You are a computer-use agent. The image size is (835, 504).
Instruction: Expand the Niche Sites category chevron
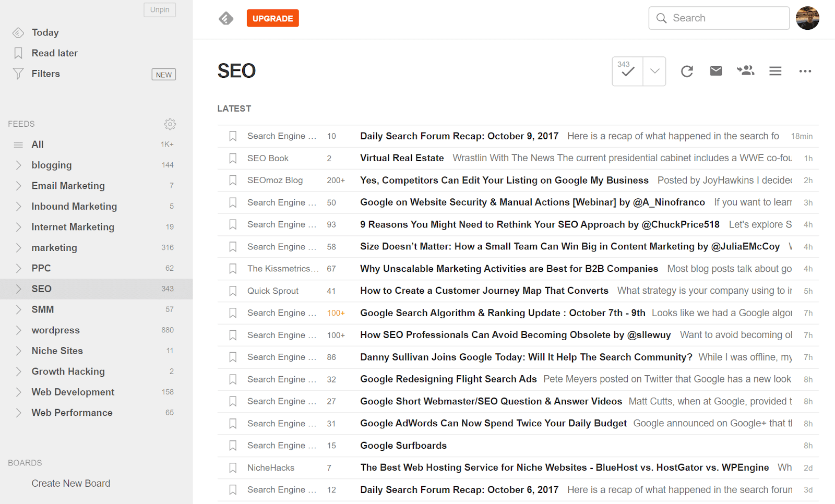click(x=18, y=351)
